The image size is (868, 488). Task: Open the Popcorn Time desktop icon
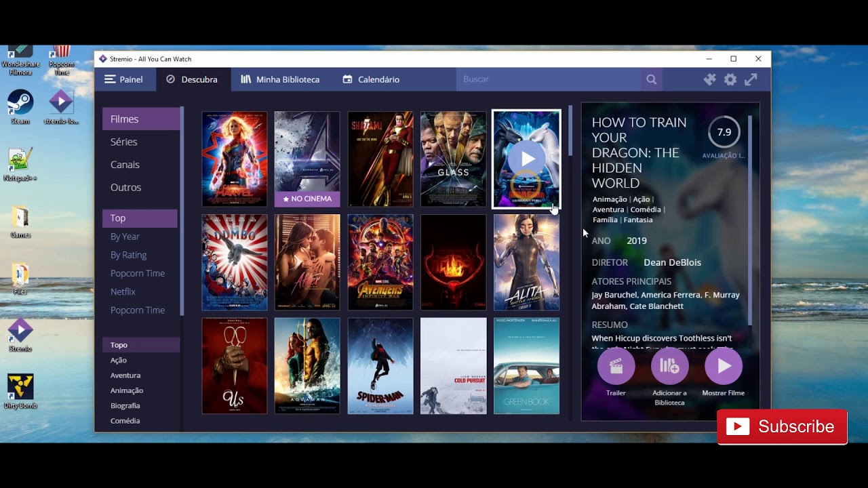coord(62,60)
